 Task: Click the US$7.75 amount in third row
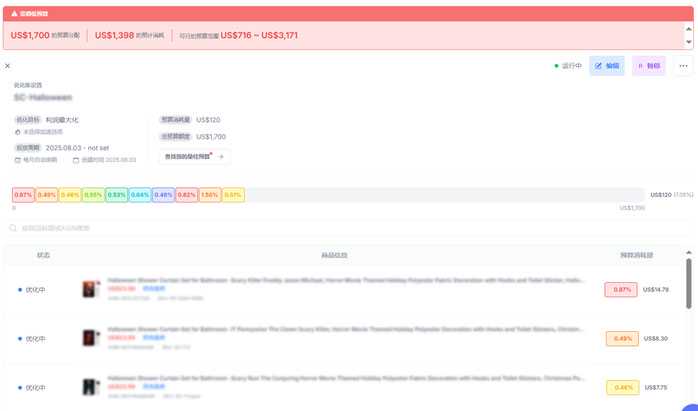pyautogui.click(x=656, y=387)
